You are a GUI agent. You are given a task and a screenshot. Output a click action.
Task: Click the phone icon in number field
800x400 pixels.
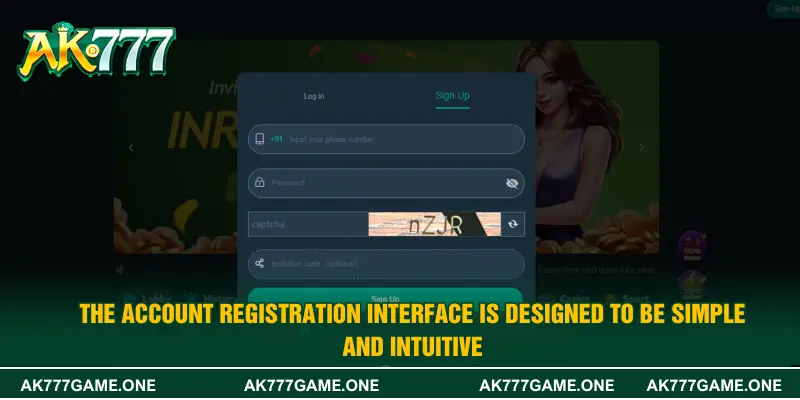[259, 139]
